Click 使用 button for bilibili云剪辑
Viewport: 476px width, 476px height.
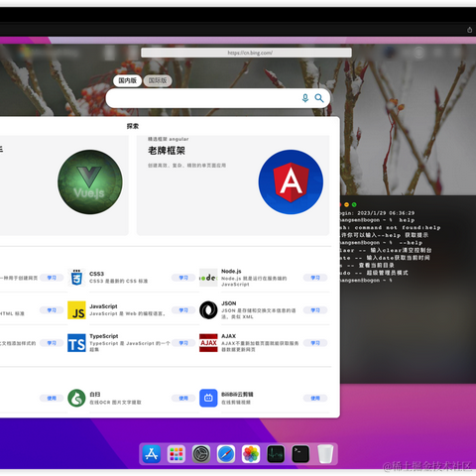[x=315, y=399]
